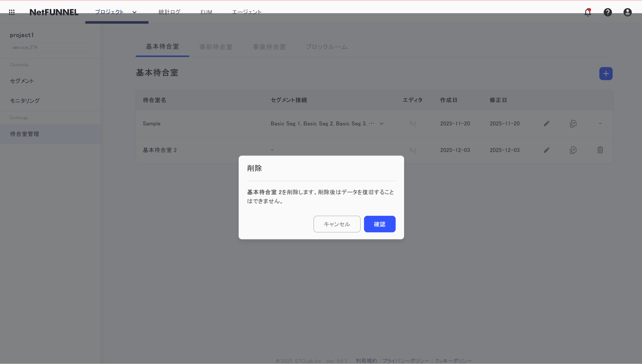The image size is (642, 364).
Task: Duplicate the 基本待合室 2 room
Action: pos(574,150)
